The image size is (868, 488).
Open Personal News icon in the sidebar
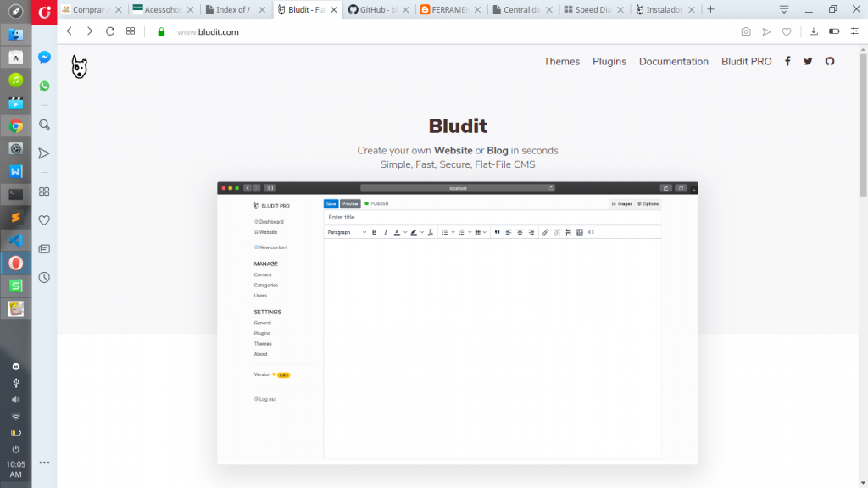[x=44, y=249]
